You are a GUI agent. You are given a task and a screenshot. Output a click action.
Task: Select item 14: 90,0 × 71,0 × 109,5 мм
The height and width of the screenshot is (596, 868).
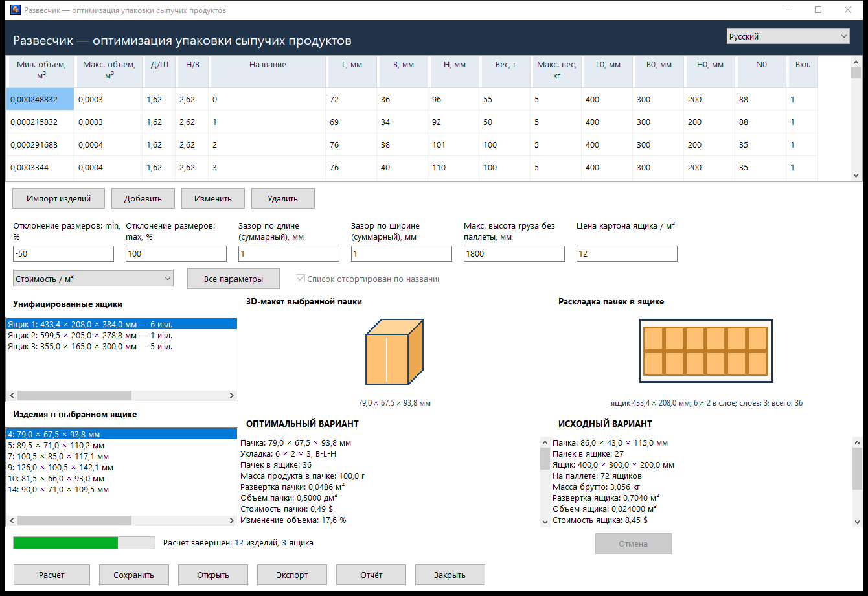coord(122,489)
